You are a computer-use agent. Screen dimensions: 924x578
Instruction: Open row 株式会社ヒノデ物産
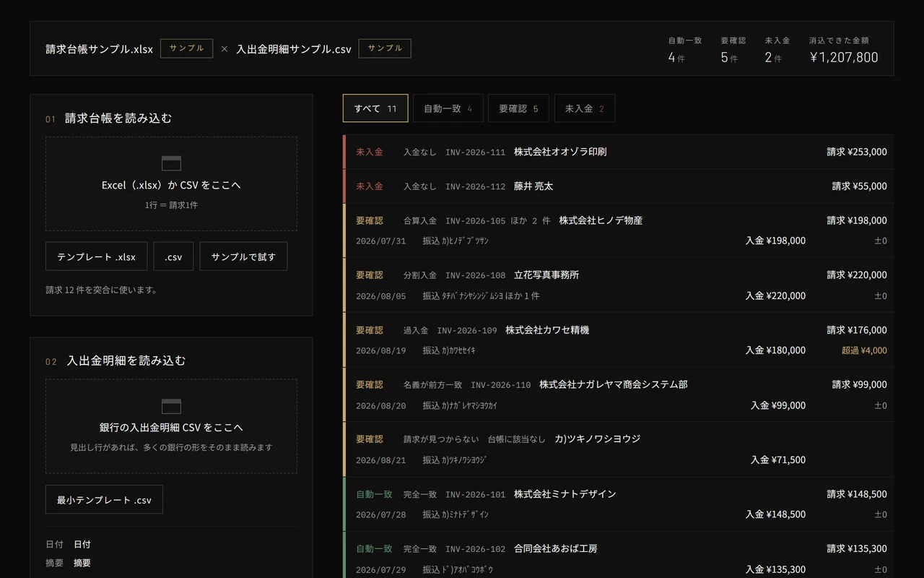(618, 230)
